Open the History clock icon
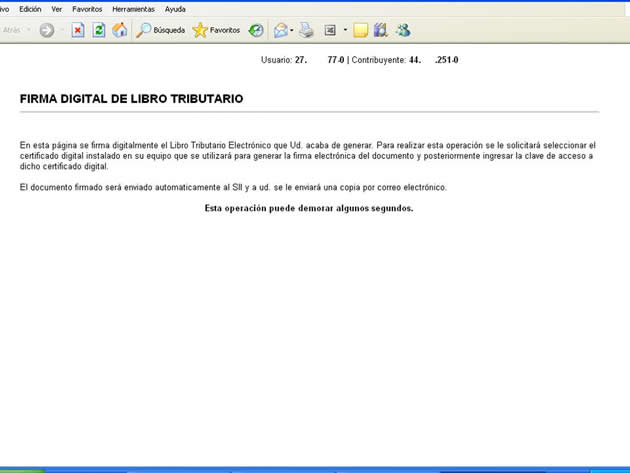This screenshot has height=473, width=630. pos(256,30)
